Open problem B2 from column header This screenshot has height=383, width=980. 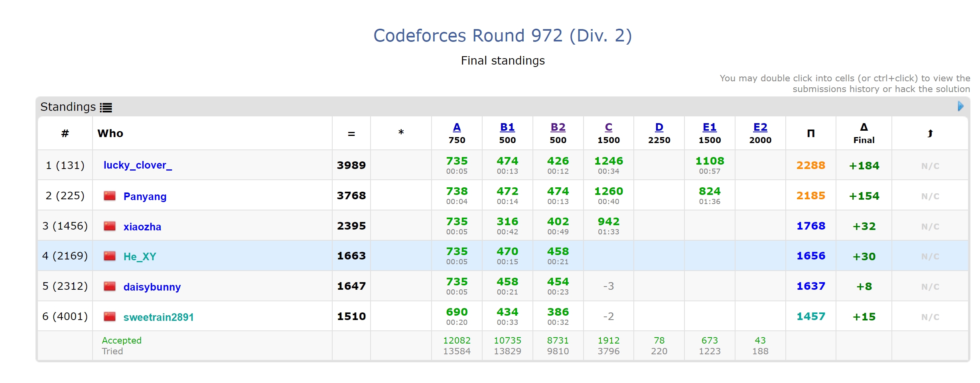pos(558,127)
